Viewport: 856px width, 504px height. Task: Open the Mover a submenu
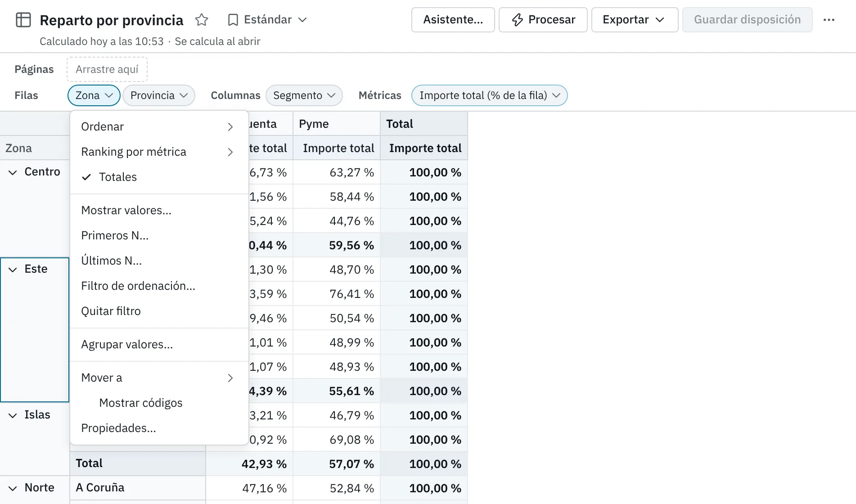[x=159, y=378]
